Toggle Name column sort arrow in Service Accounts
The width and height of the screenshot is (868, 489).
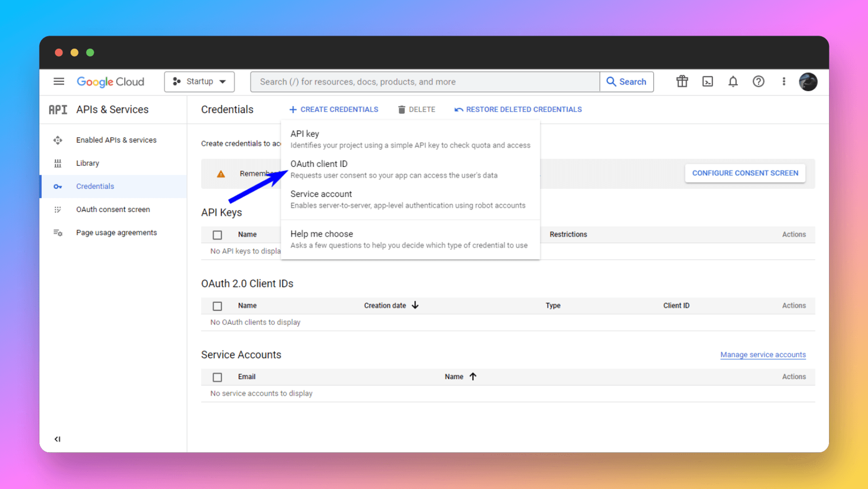tap(473, 377)
